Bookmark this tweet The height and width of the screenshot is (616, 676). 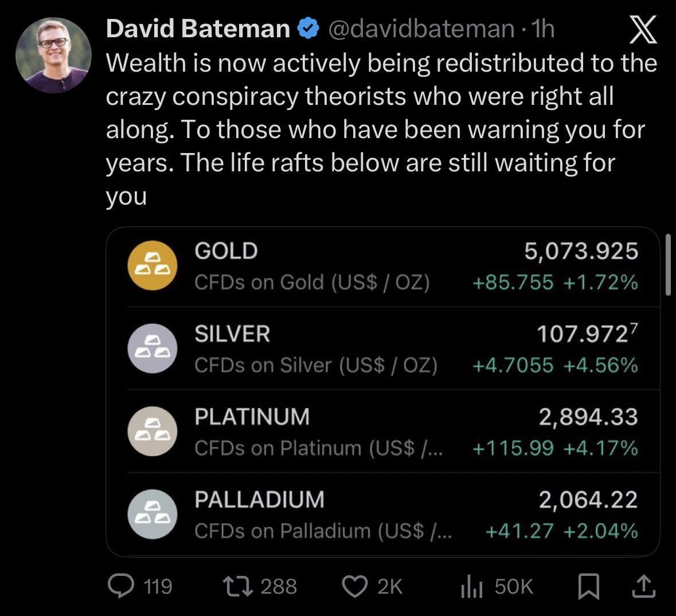tap(588, 586)
